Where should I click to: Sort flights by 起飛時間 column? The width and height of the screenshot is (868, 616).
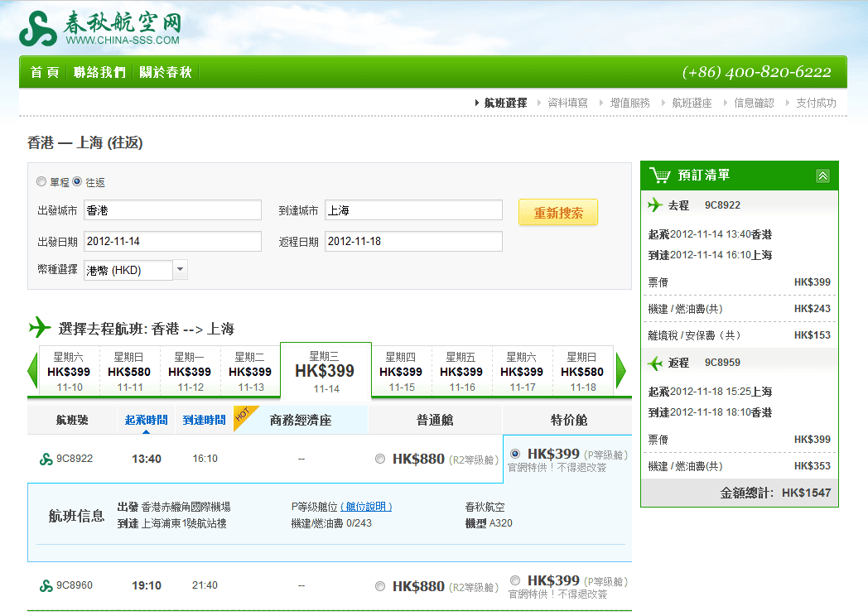[x=146, y=420]
